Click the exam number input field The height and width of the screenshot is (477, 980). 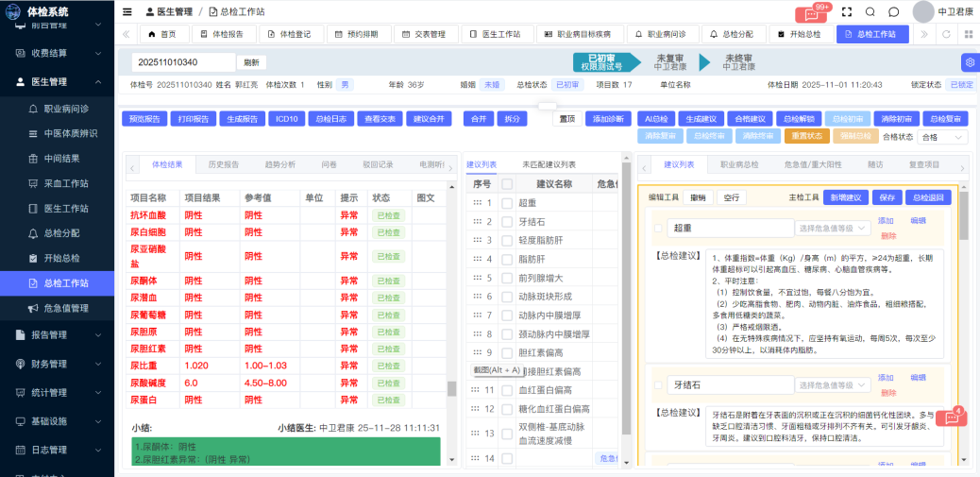pyautogui.click(x=183, y=62)
